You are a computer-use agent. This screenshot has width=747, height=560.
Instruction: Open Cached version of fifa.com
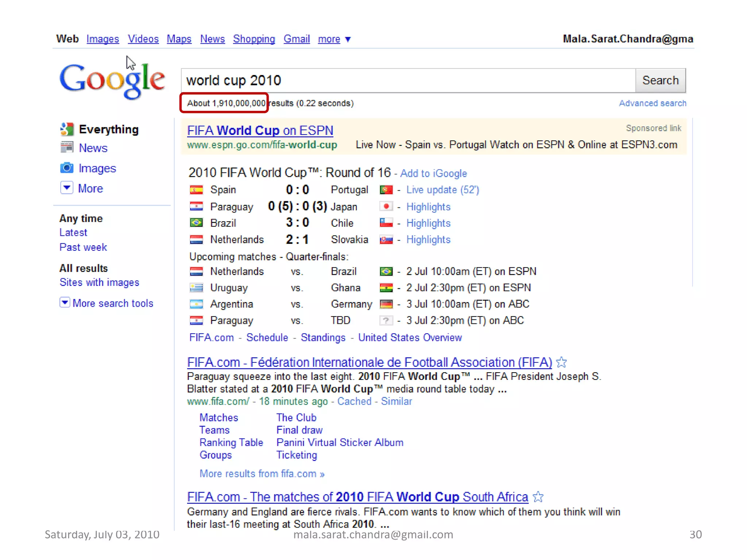pos(354,401)
